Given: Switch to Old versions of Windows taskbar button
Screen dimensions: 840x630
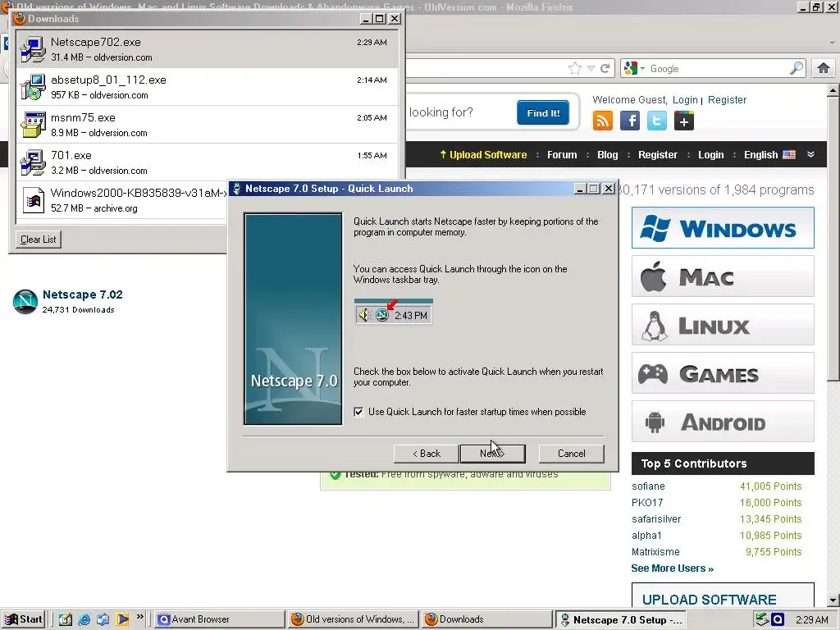Looking at the screenshot, I should tap(353, 619).
